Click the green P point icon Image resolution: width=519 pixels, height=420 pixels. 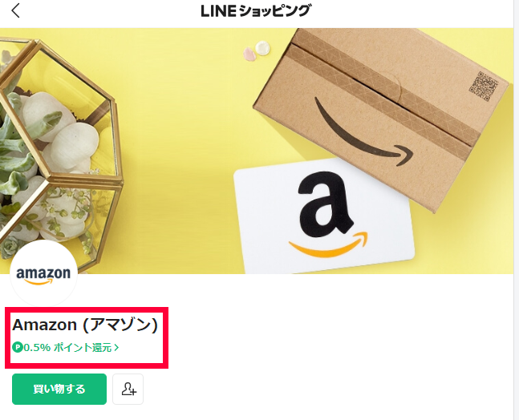(x=17, y=348)
